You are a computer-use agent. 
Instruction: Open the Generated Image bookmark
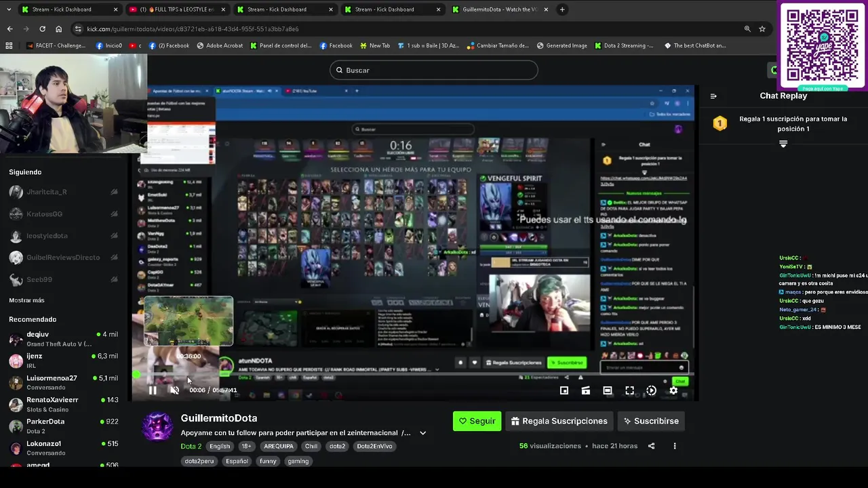pyautogui.click(x=562, y=45)
